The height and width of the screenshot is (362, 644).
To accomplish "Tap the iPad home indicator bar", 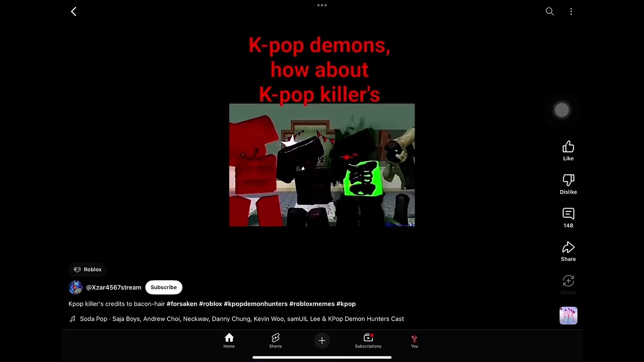I will click(x=322, y=357).
